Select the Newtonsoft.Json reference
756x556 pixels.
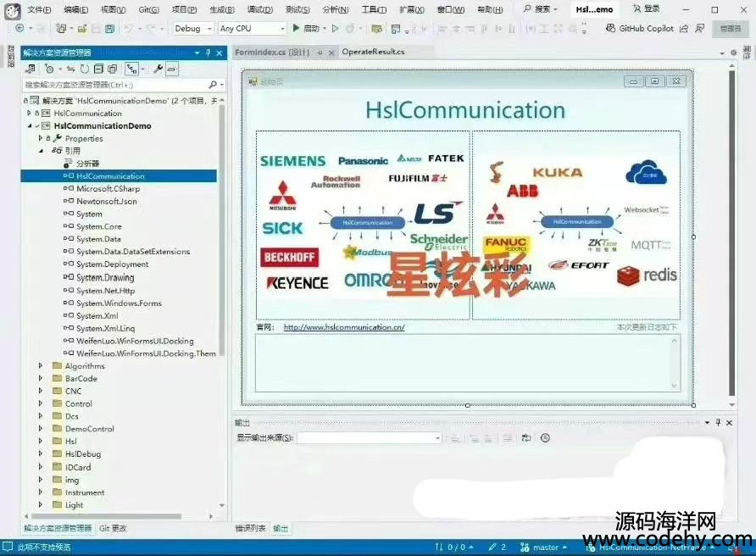(x=106, y=201)
